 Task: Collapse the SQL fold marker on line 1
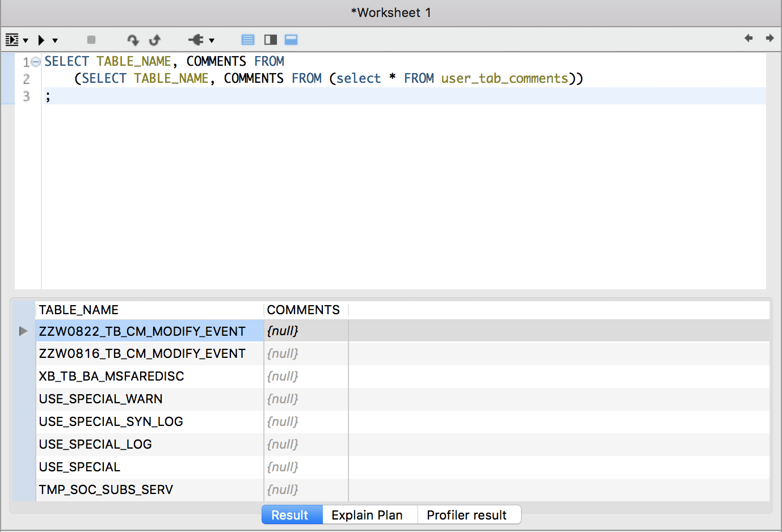36,62
